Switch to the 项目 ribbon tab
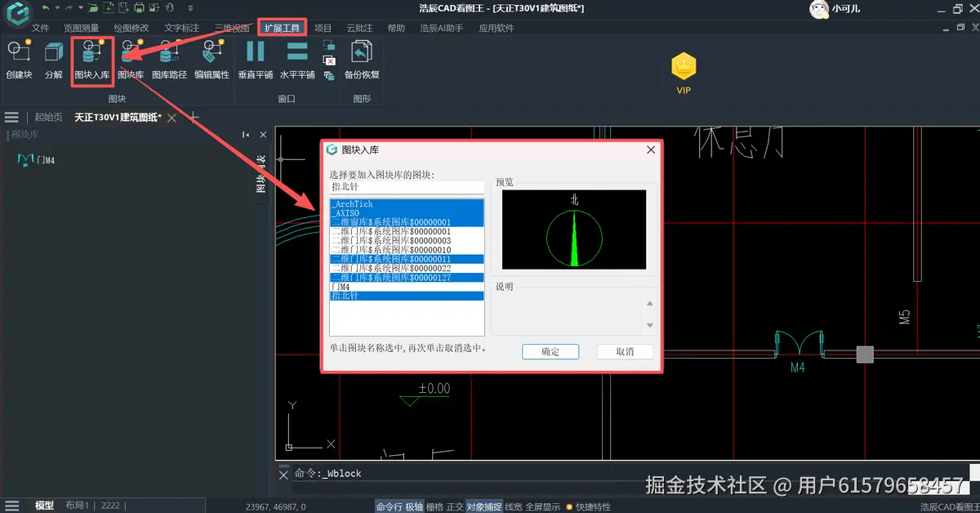This screenshot has height=513, width=980. 323,28
